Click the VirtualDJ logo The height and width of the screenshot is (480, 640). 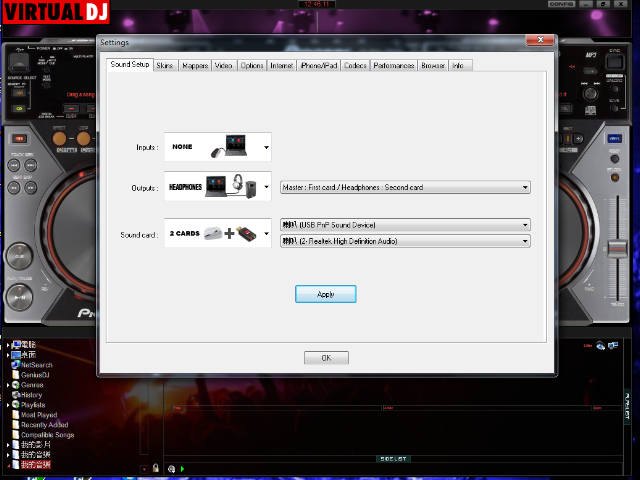point(56,11)
